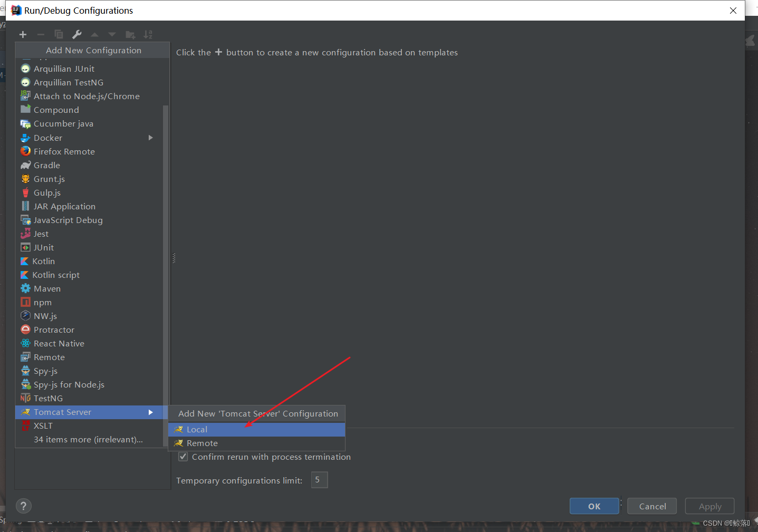Pick NW.js from the list

click(x=89, y=316)
